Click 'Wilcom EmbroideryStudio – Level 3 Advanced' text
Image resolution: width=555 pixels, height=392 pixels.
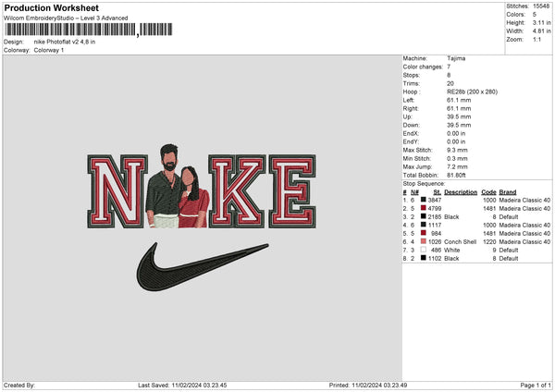tap(66, 18)
